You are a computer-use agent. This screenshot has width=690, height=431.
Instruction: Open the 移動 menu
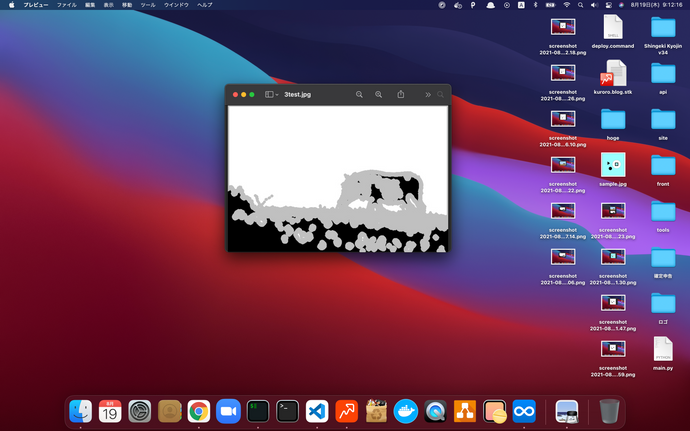pos(127,5)
